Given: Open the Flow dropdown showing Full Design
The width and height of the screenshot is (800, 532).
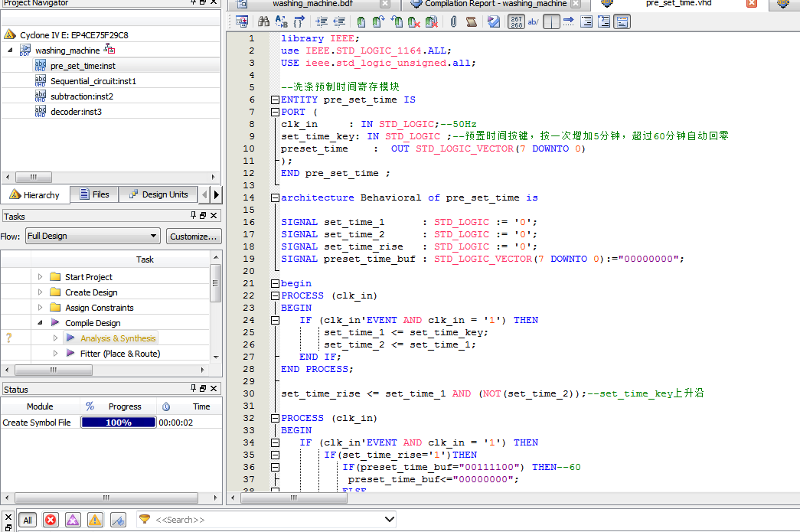Looking at the screenshot, I should click(92, 237).
